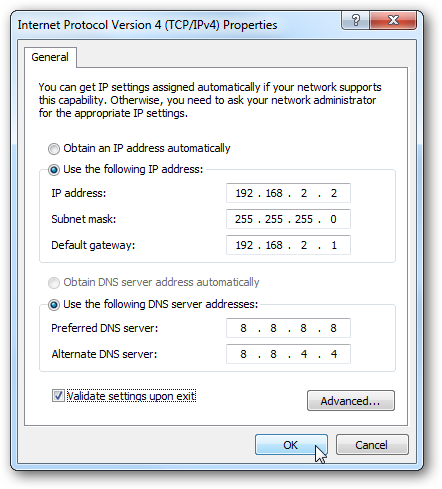
Task: Click the Alternate DNS server field
Action: tap(288, 354)
